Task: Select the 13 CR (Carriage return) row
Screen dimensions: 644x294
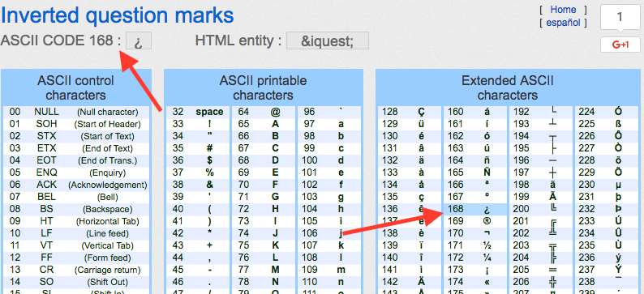Action: click(76, 271)
